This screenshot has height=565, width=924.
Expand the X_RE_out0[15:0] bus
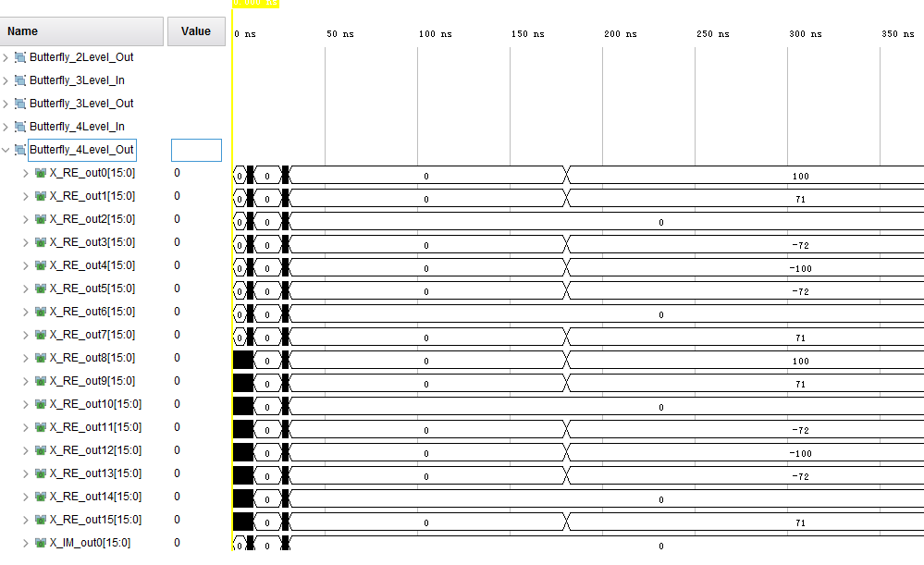click(25, 173)
